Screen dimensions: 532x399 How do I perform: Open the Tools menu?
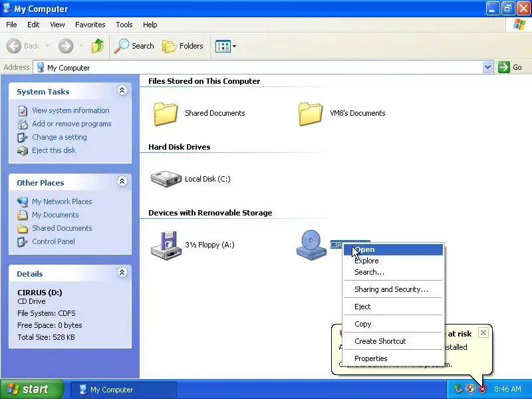(124, 25)
